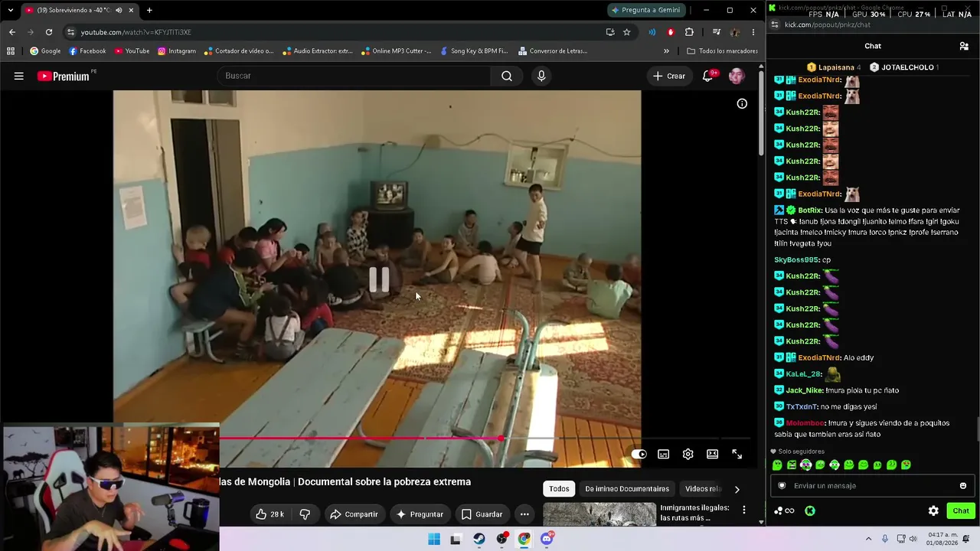Click username 'Jack_Nike' in chat
This screenshot has width=980, height=551.
pos(804,390)
